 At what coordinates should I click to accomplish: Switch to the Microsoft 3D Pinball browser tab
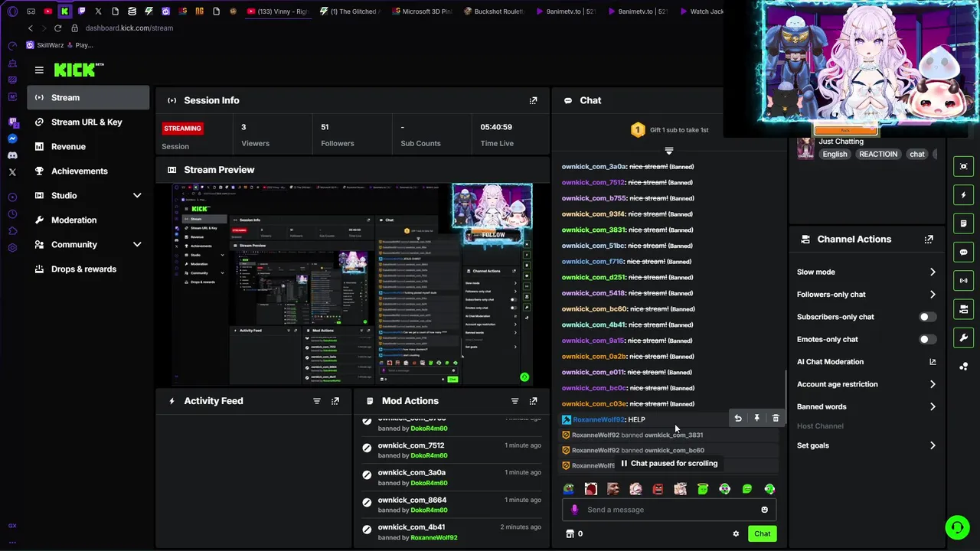[423, 11]
